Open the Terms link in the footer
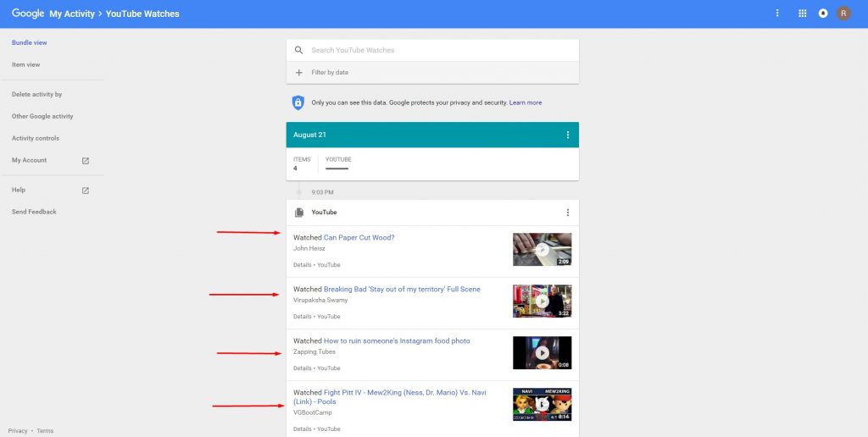 pos(46,431)
